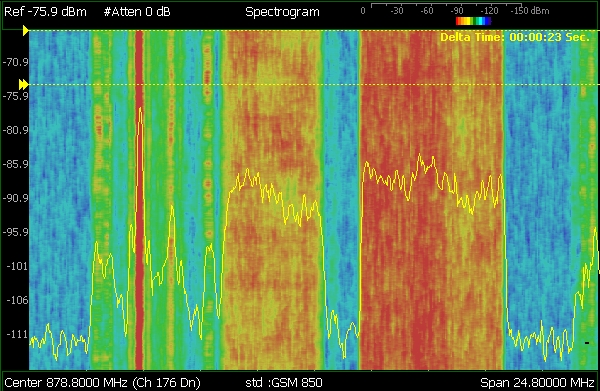Click the Delta Time 00:00:23 Sec. readout
This screenshot has height=391, width=600.
click(x=515, y=37)
